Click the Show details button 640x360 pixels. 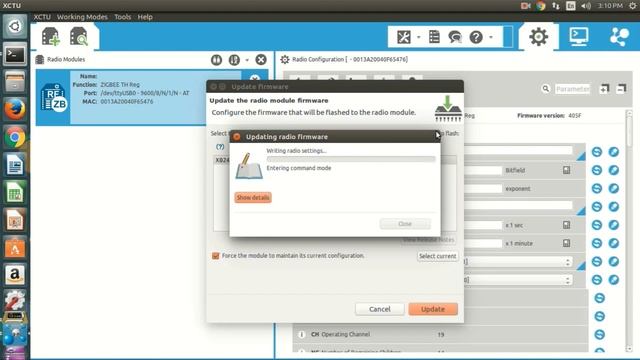coord(253,198)
